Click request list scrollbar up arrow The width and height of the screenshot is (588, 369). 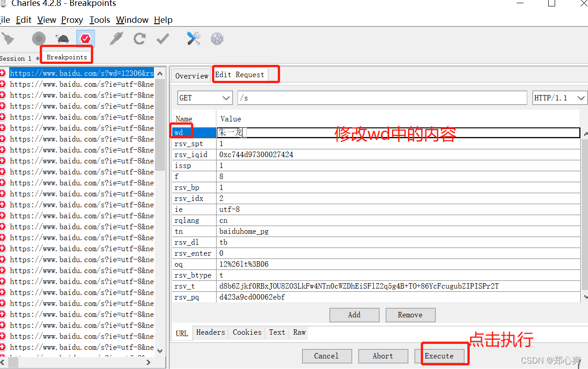[159, 73]
